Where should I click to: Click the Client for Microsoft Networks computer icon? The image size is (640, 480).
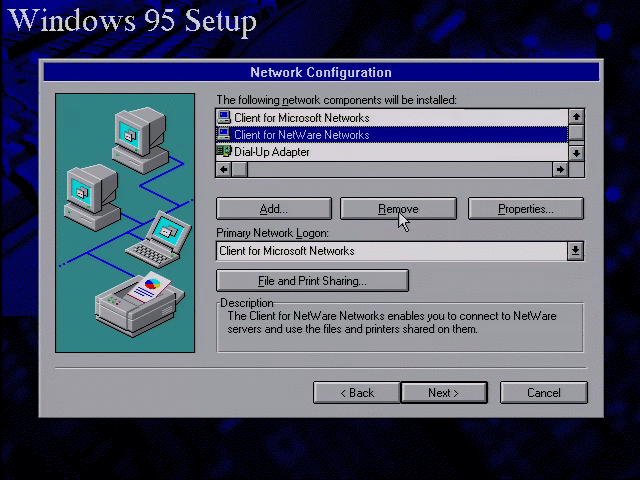point(224,117)
